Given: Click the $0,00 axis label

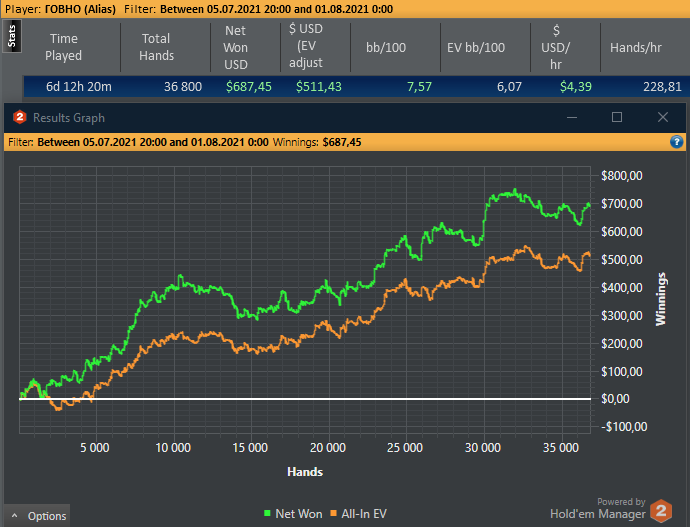Looking at the screenshot, I should [x=614, y=399].
